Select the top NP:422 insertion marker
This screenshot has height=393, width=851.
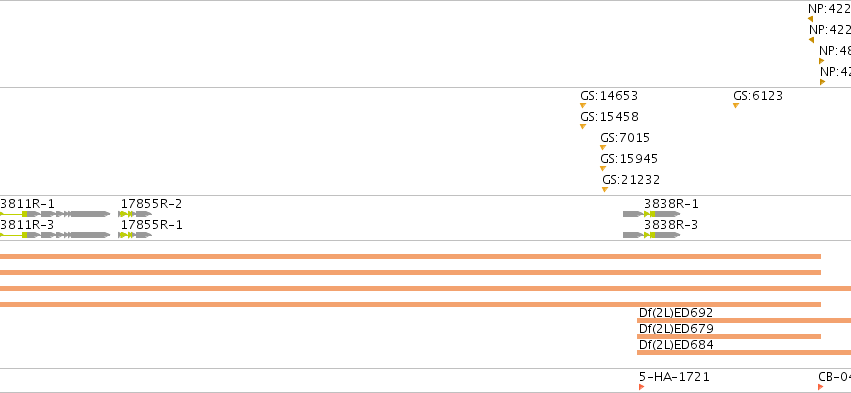tap(810, 19)
